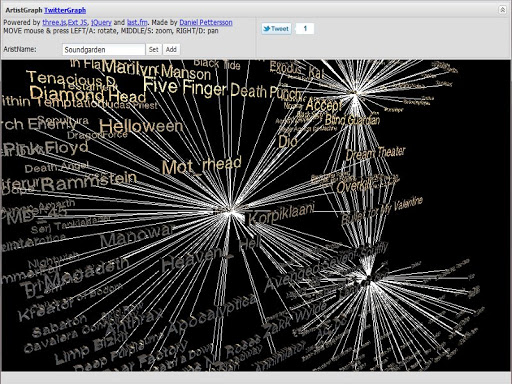Click the Diamond Head artist label

click(x=88, y=95)
